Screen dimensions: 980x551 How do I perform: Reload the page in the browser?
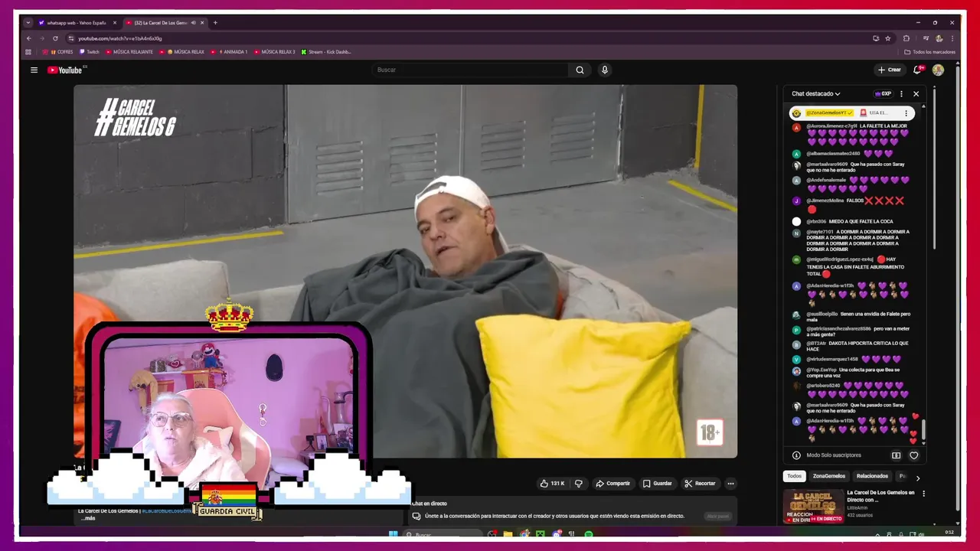click(55, 38)
